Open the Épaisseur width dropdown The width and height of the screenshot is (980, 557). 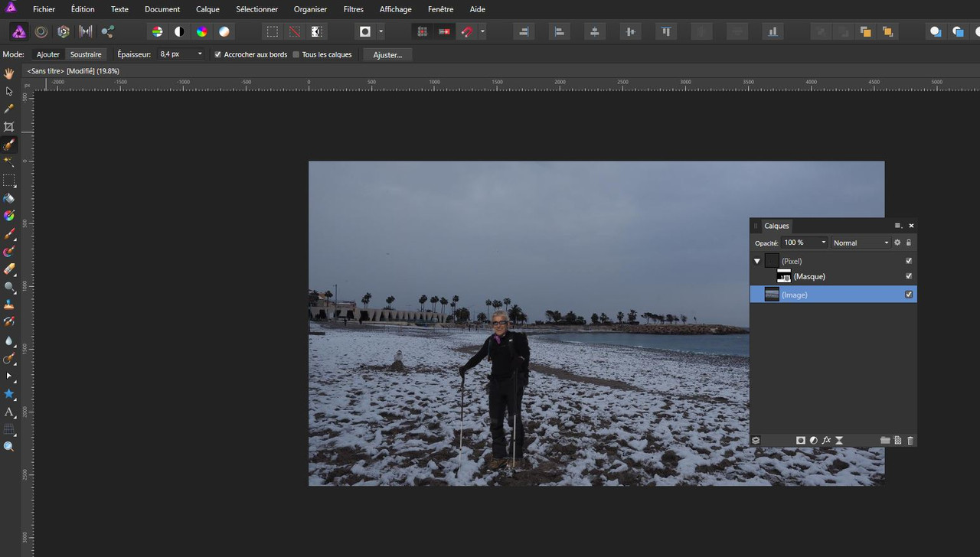tap(200, 54)
